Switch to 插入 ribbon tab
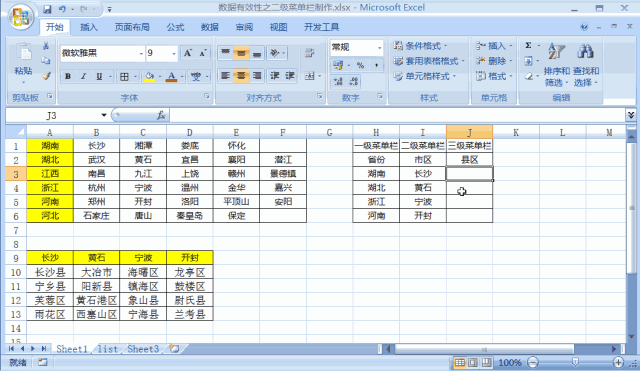 [89, 27]
